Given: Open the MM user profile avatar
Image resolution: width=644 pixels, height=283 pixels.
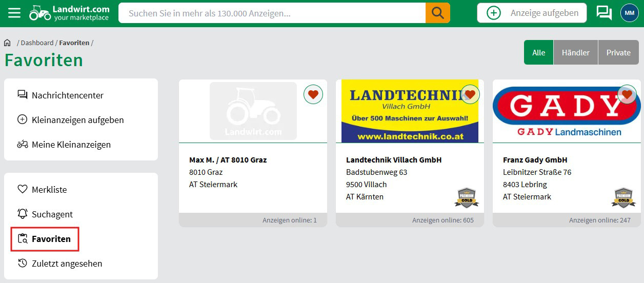Looking at the screenshot, I should 630,13.
